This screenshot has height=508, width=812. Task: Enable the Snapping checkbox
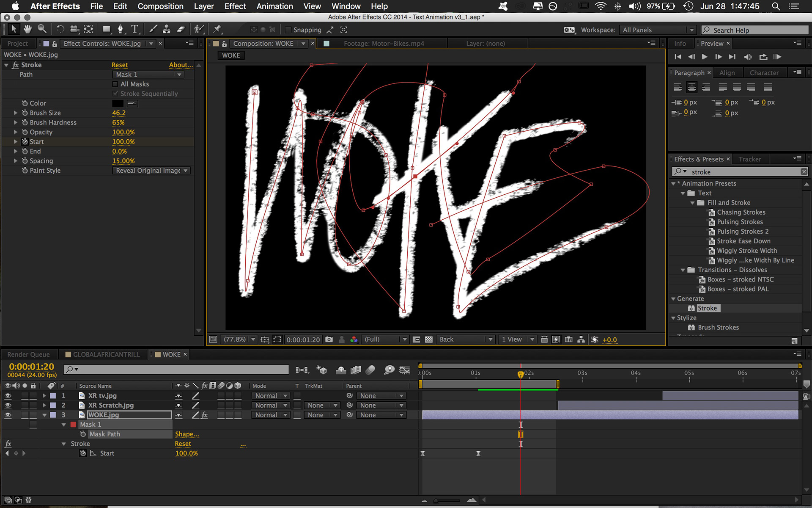point(288,30)
